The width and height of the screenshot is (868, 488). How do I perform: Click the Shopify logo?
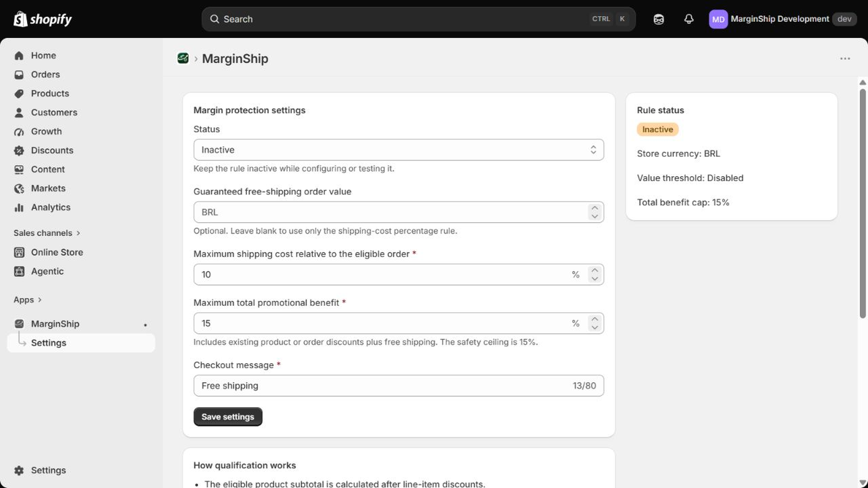coord(43,19)
